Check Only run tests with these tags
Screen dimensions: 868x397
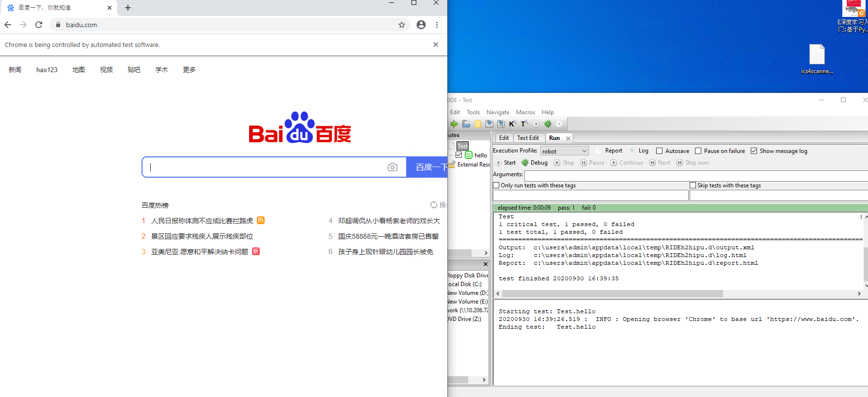[x=496, y=185]
